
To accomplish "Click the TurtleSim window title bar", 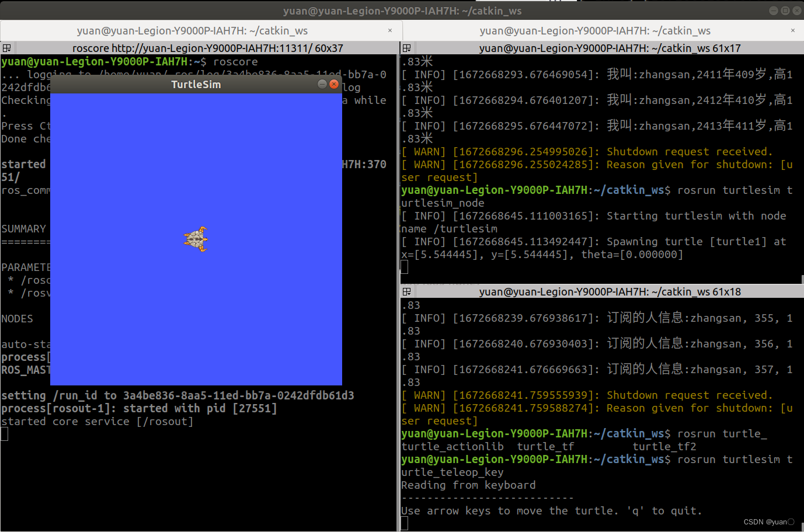I will pos(196,85).
